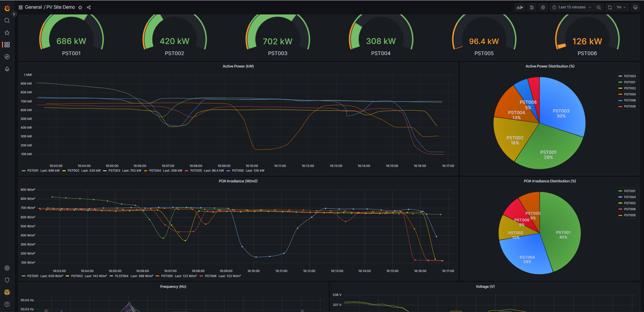Open the search dashboards icon in sidebar
Viewport: 644px width, 312px height.
point(7,20)
